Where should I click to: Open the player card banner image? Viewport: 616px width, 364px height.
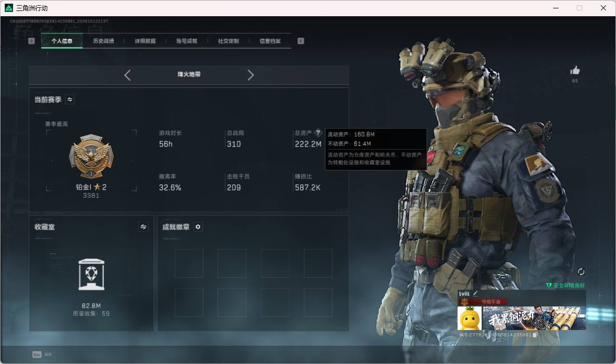(x=534, y=318)
